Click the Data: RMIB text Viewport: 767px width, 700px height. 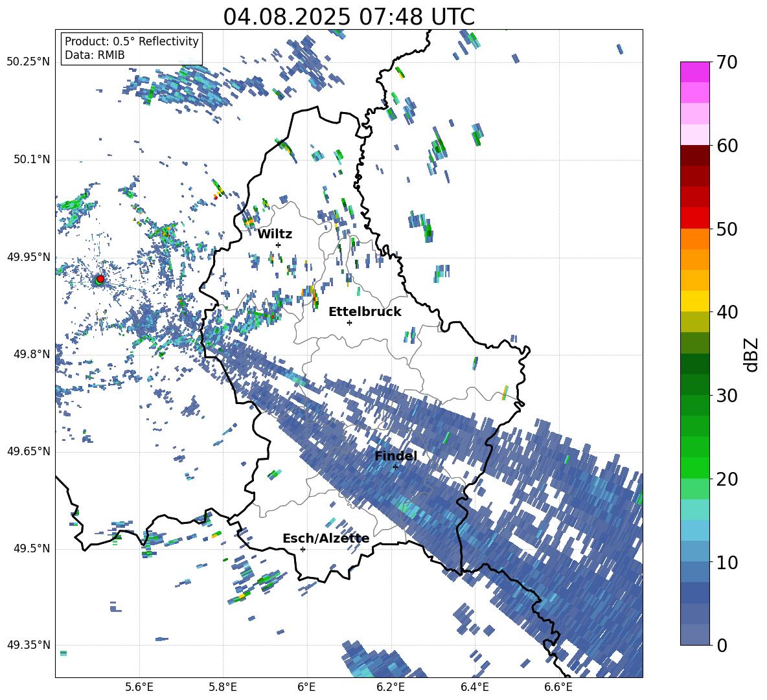coord(95,55)
